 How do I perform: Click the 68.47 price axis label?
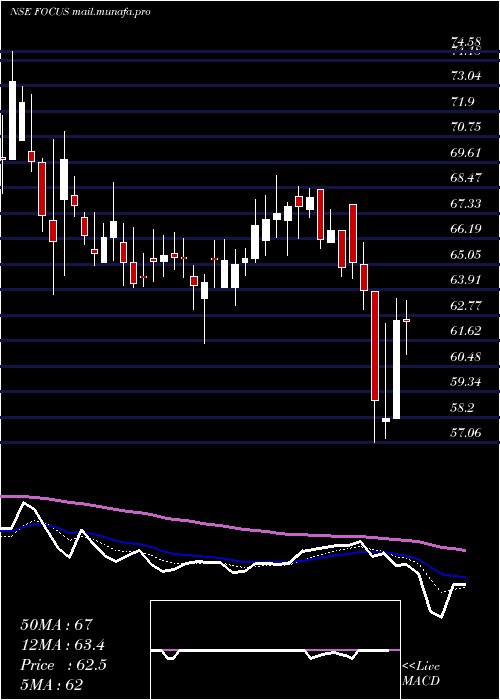466,178
